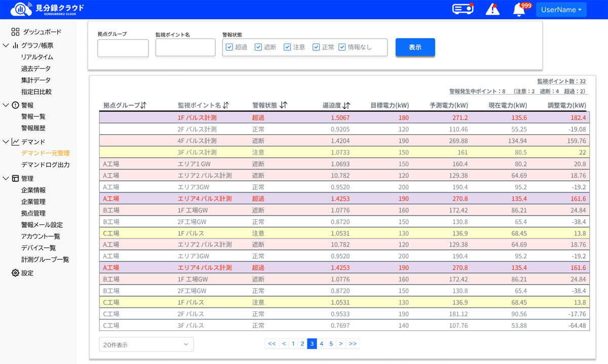The width and height of the screenshot is (608, 364).
Task: Open the UserName dropdown menu
Action: (561, 10)
